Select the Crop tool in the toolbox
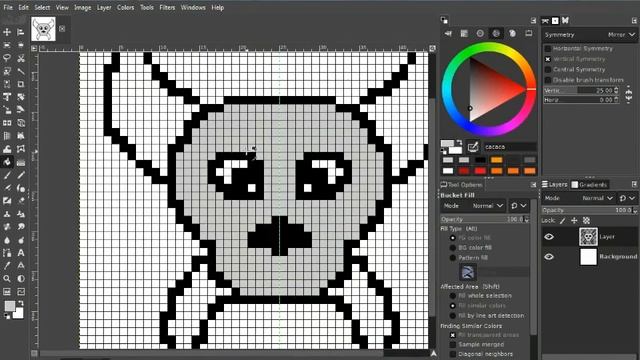Image resolution: width=640 pixels, height=360 pixels. [20, 84]
